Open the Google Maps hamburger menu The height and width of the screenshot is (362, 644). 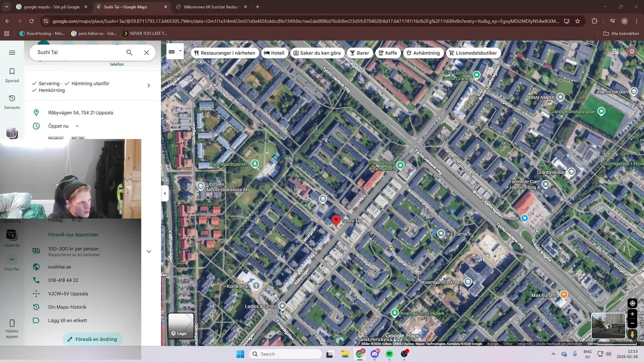(x=12, y=52)
